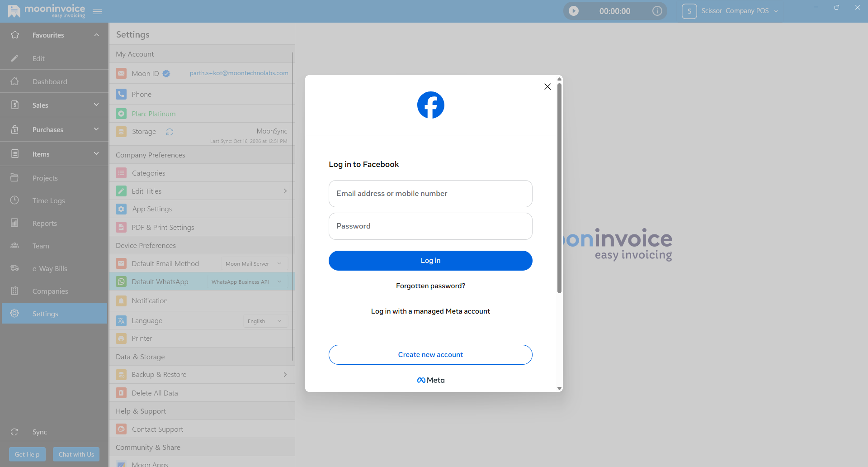868x467 pixels.
Task: Open Companies in the sidebar
Action: (54, 291)
